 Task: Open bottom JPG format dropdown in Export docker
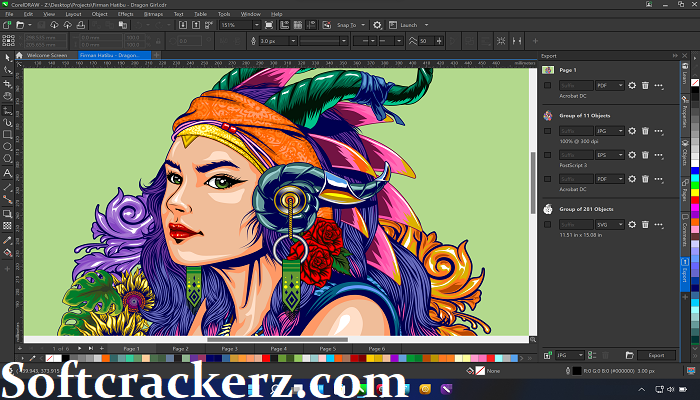pos(570,355)
